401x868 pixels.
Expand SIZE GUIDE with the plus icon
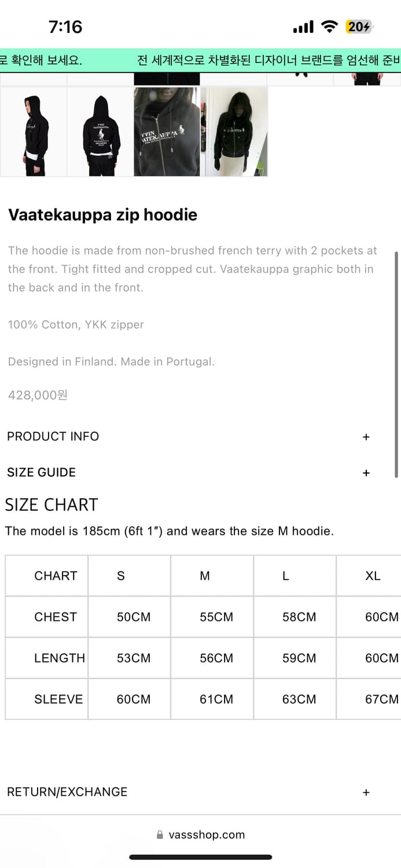tap(366, 473)
